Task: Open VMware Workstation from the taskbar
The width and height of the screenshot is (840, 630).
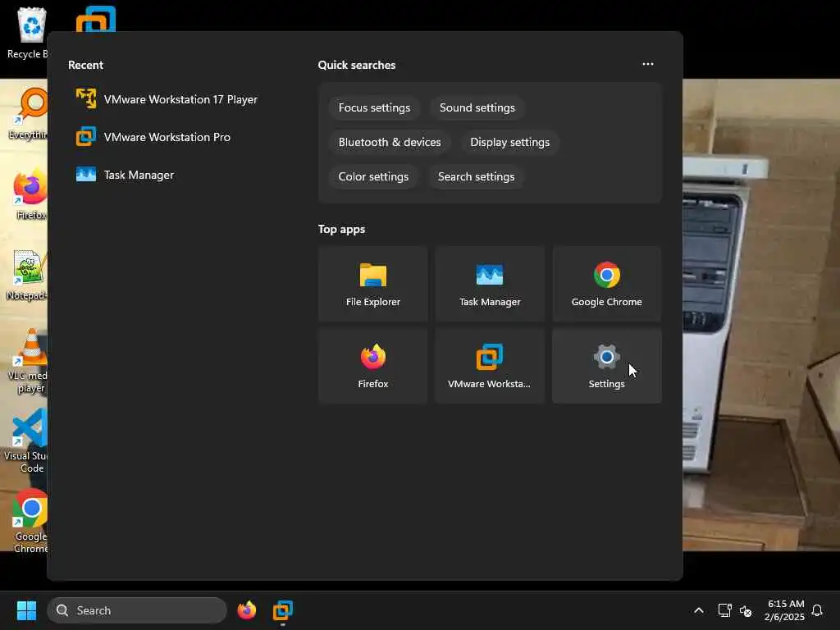Action: (283, 610)
